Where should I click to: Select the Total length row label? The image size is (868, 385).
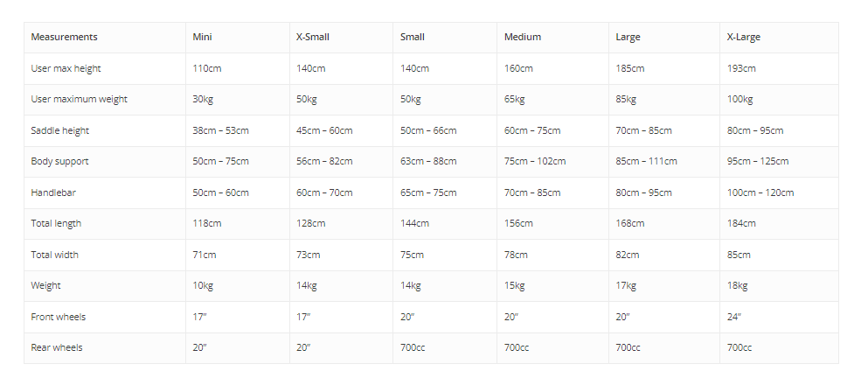tap(56, 223)
